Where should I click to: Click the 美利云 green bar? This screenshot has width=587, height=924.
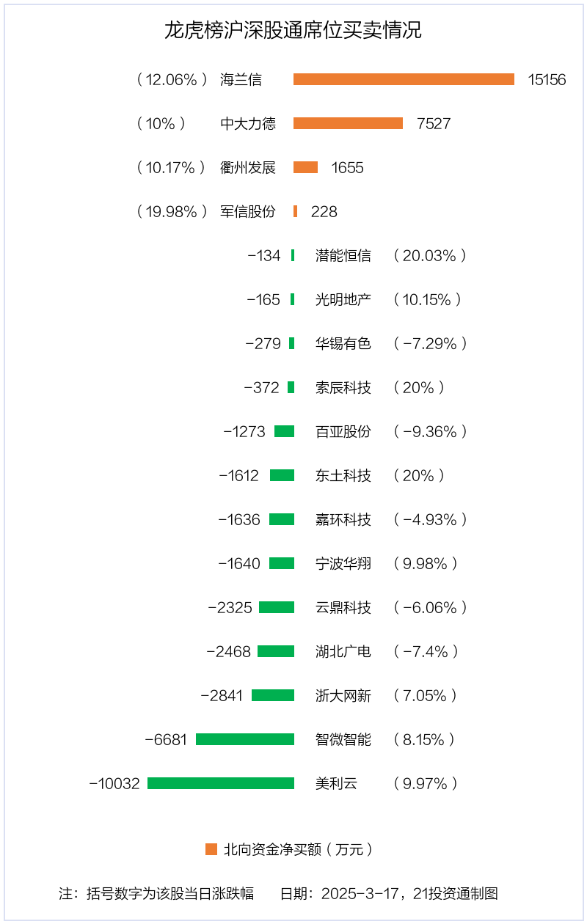click(x=221, y=783)
